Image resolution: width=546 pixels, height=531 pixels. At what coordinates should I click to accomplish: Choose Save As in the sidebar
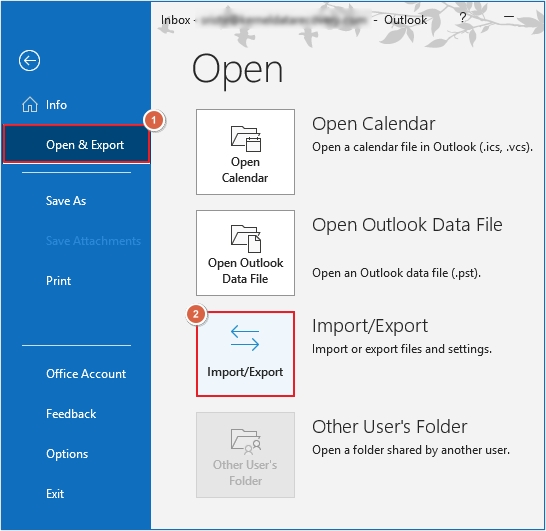click(66, 201)
